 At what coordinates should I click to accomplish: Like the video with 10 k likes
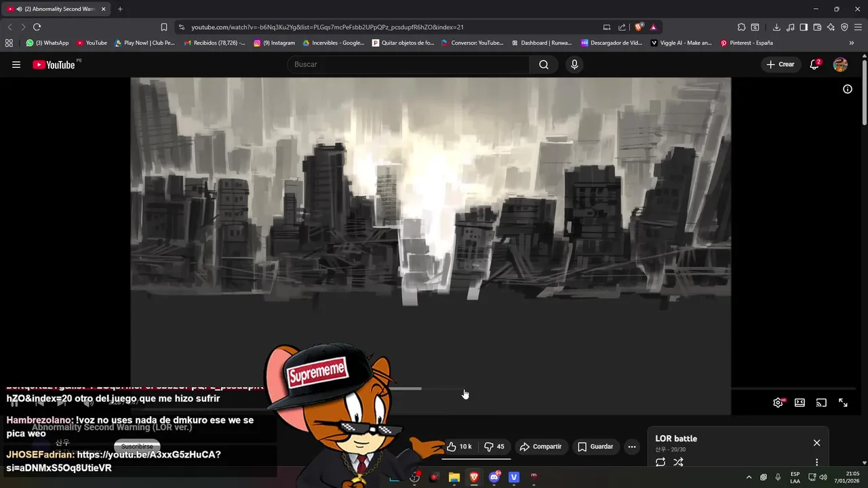(459, 447)
